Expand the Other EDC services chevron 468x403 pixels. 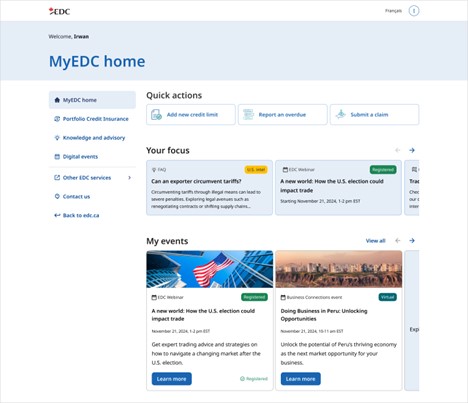pos(130,178)
